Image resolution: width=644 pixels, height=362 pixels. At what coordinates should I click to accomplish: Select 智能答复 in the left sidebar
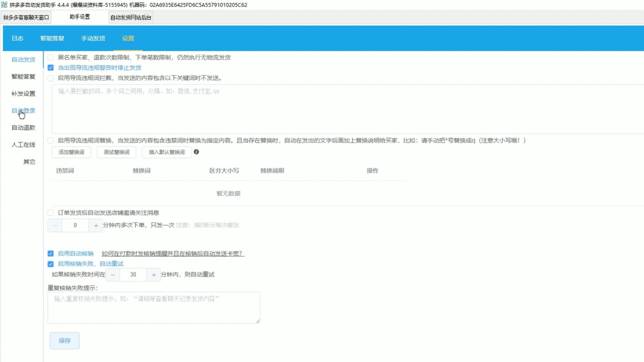tap(23, 77)
